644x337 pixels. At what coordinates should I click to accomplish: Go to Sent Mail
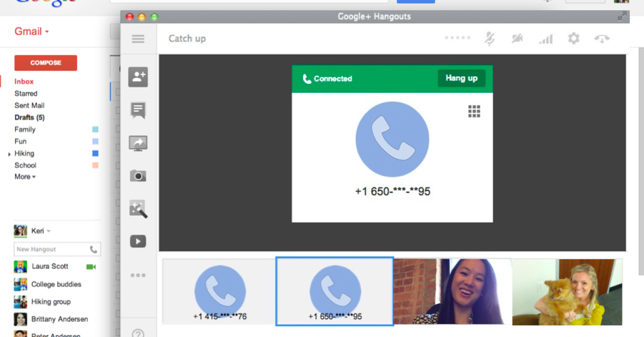(30, 106)
